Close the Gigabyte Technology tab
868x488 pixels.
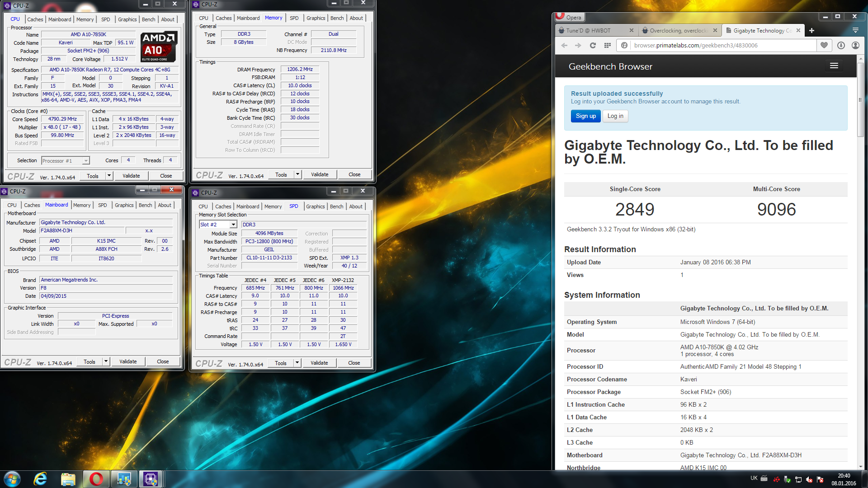click(x=798, y=31)
